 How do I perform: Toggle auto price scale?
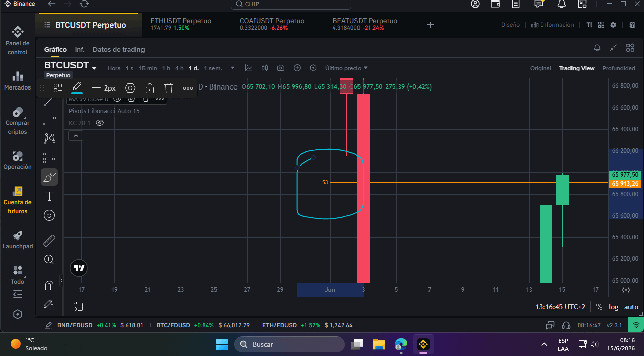point(631,307)
